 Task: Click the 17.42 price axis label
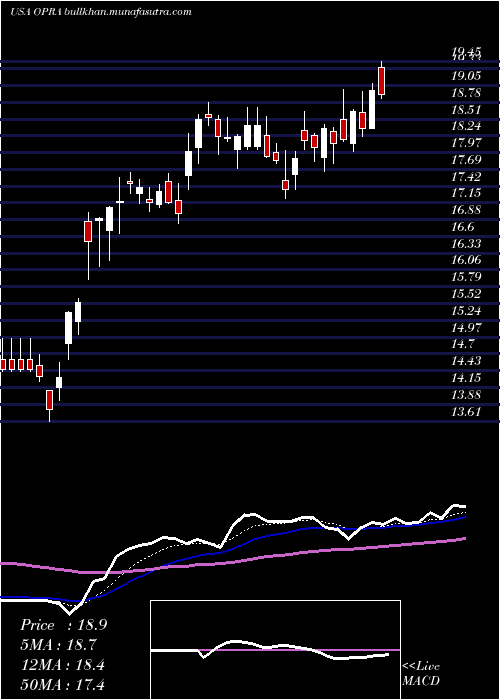click(x=466, y=177)
